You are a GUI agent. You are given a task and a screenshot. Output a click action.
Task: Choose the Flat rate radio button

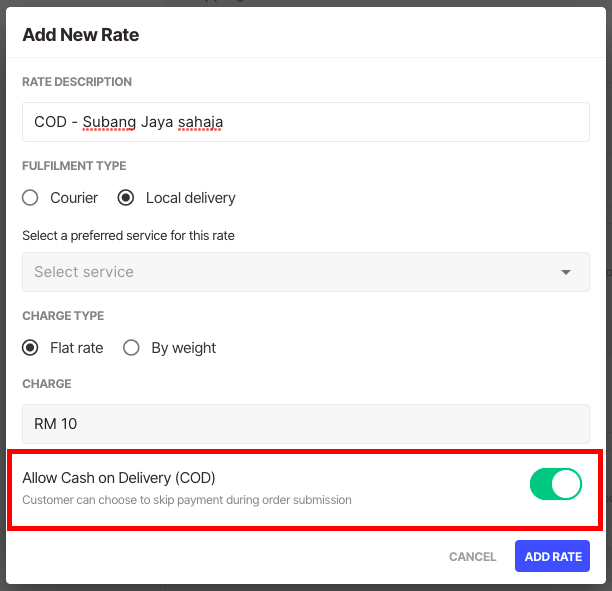[x=30, y=348]
